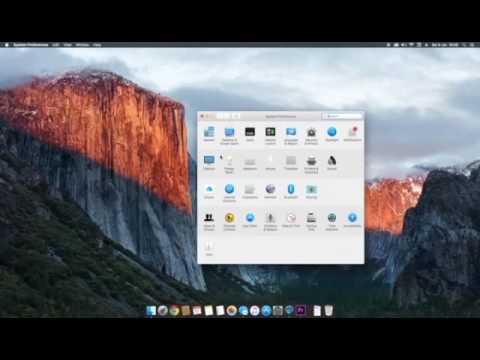Open Users & Groups preferences
The height and width of the screenshot is (360, 480).
[209, 221]
